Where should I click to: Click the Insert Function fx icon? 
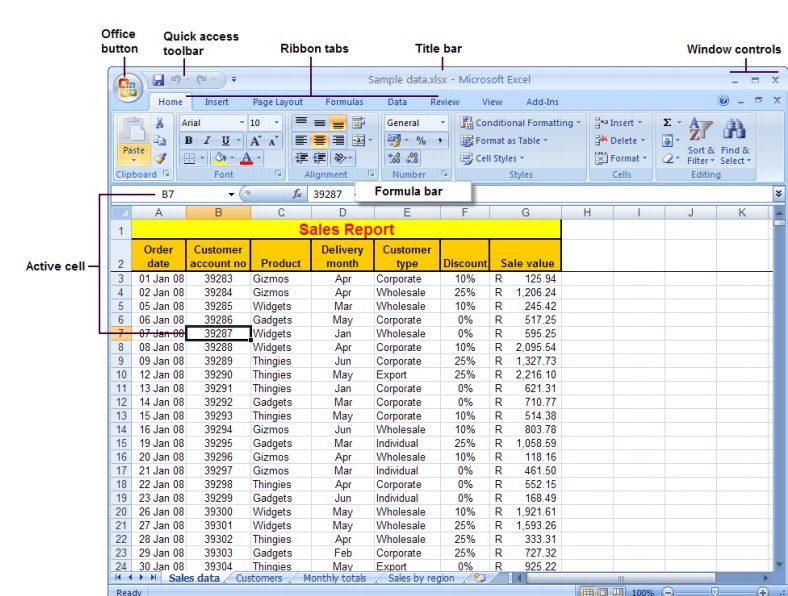[x=297, y=194]
